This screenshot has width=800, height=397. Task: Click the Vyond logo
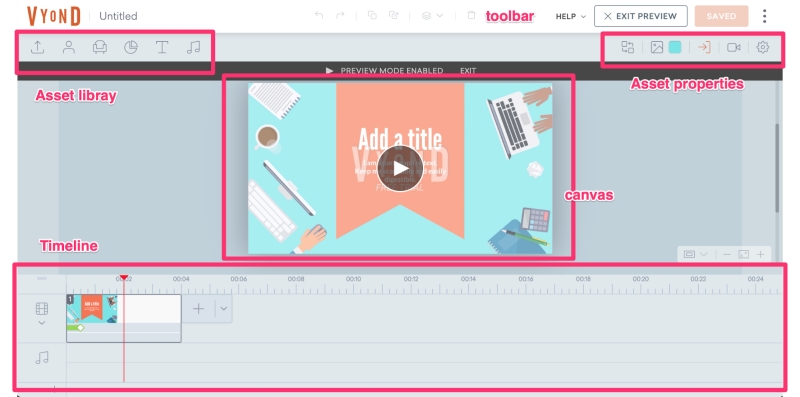pyautogui.click(x=54, y=16)
